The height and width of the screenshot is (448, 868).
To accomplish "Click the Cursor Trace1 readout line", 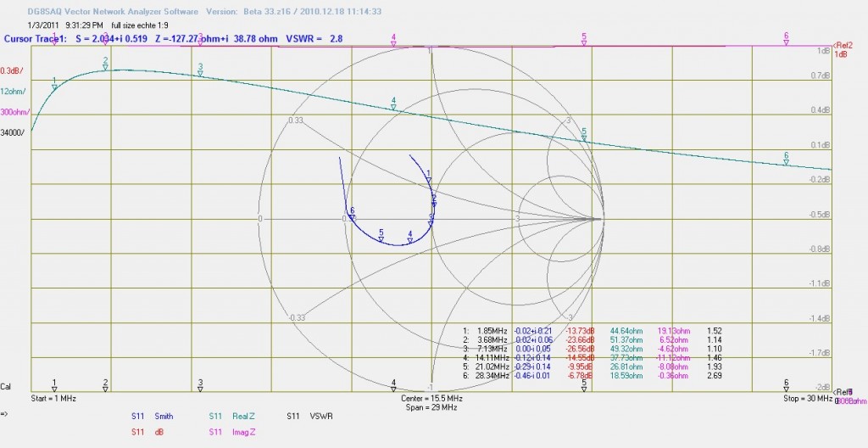I will (173, 39).
